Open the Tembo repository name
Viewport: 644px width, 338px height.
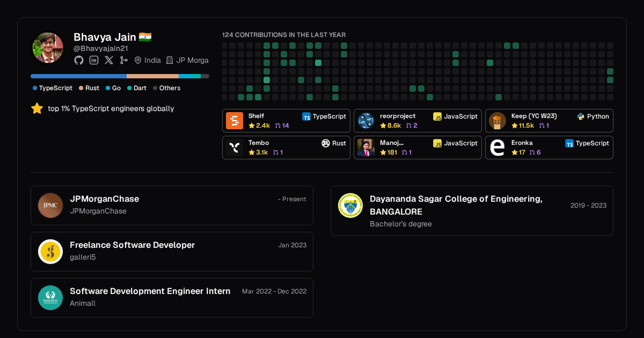tap(259, 143)
